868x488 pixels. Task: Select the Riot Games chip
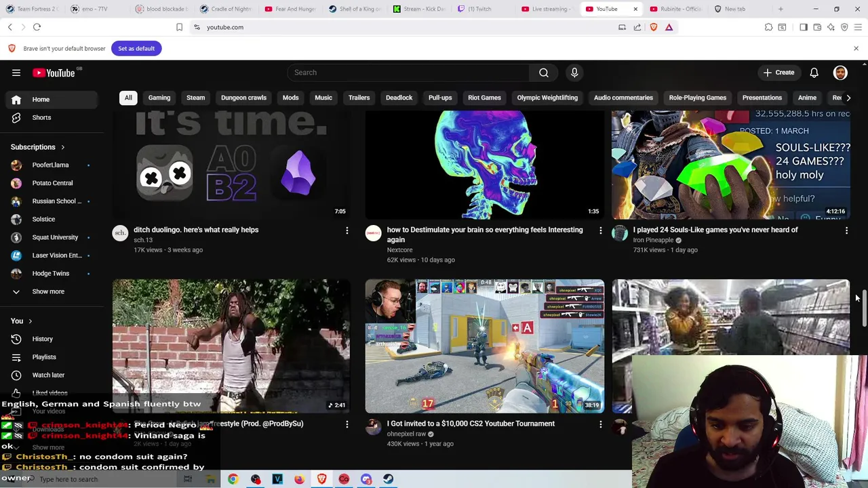click(x=484, y=98)
